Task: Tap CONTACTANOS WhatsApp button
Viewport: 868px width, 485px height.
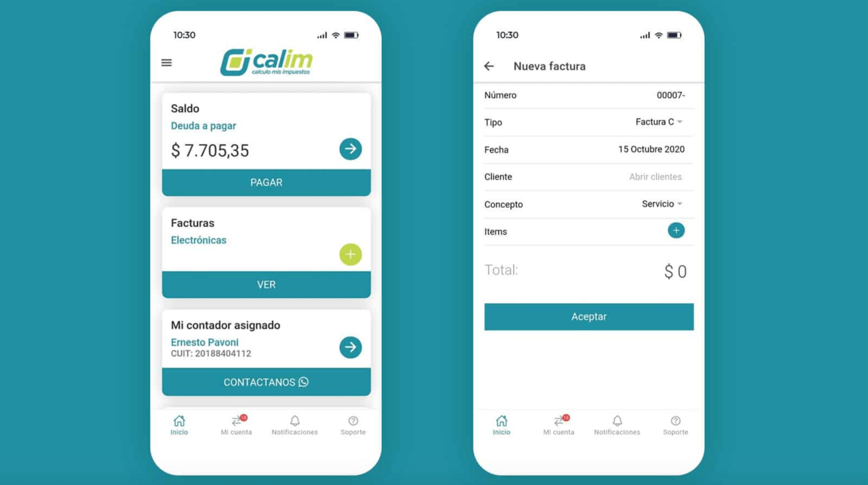Action: tap(266, 382)
